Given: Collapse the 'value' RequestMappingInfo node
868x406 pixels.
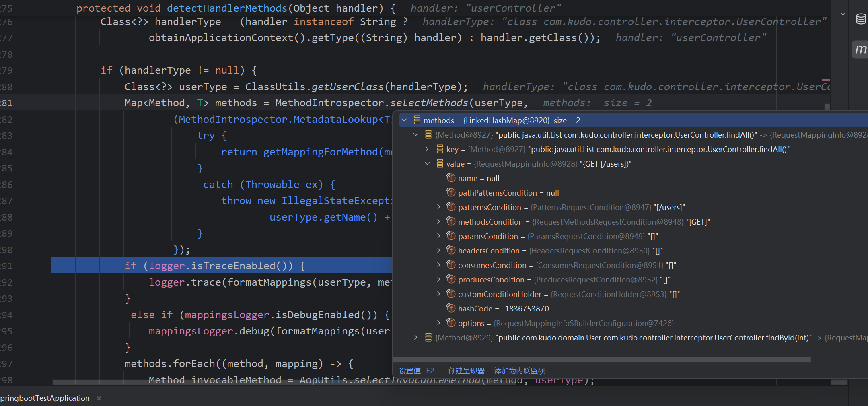Looking at the screenshot, I should pyautogui.click(x=427, y=163).
